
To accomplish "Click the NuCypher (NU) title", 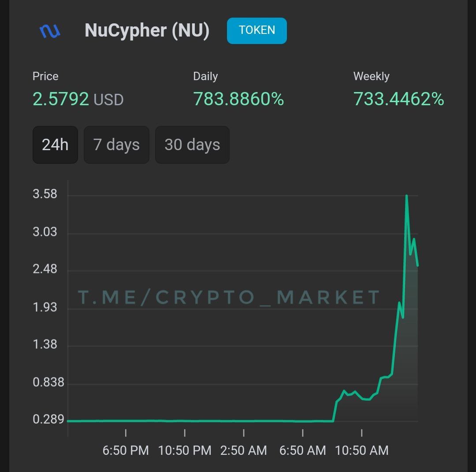I will pyautogui.click(x=147, y=30).
